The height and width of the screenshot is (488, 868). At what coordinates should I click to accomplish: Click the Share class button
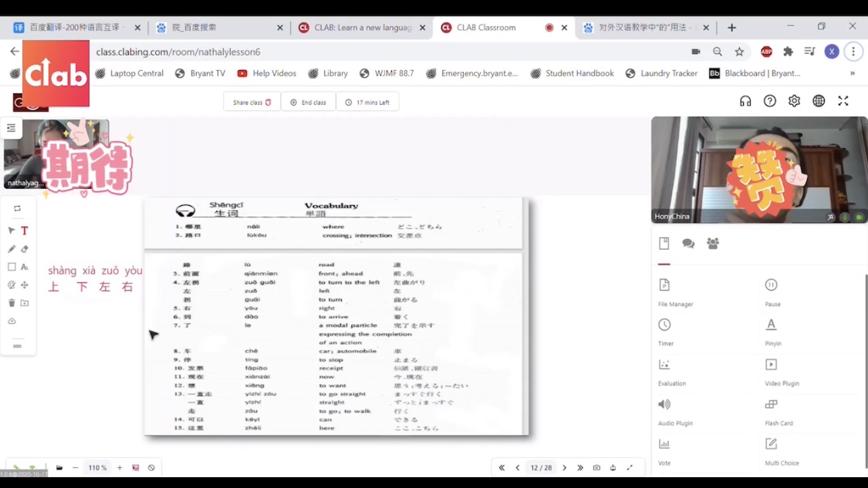(252, 103)
